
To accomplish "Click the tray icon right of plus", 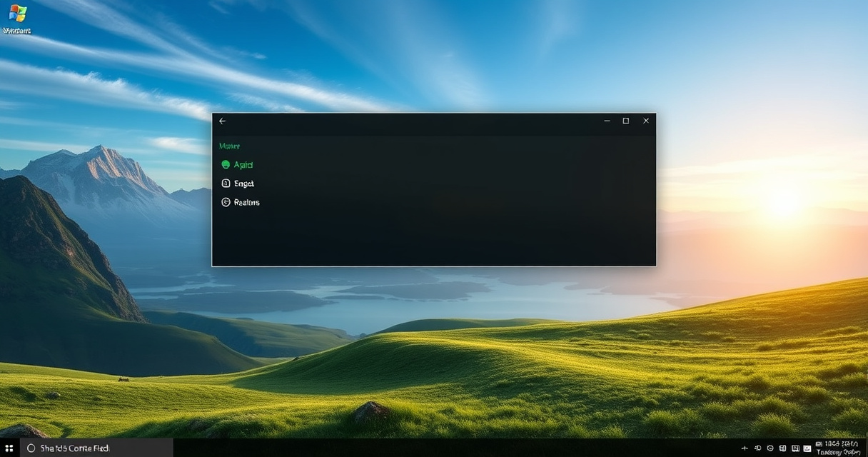I will pyautogui.click(x=757, y=448).
